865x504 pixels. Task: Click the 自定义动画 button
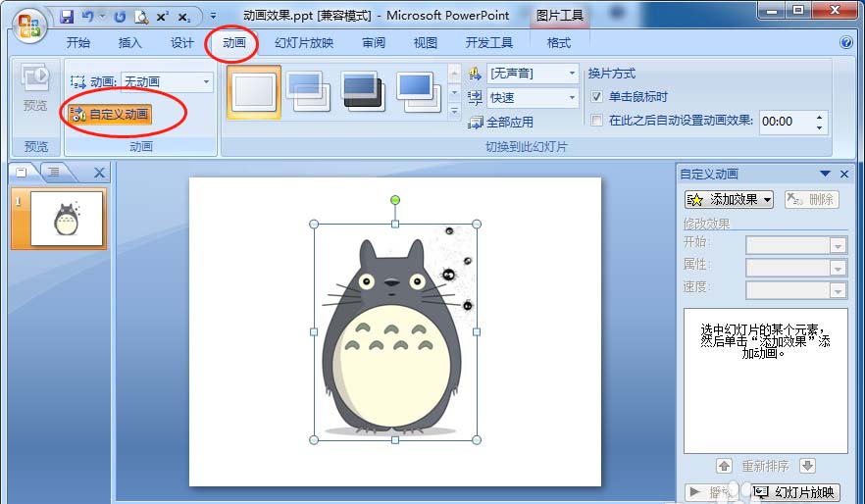coord(110,114)
